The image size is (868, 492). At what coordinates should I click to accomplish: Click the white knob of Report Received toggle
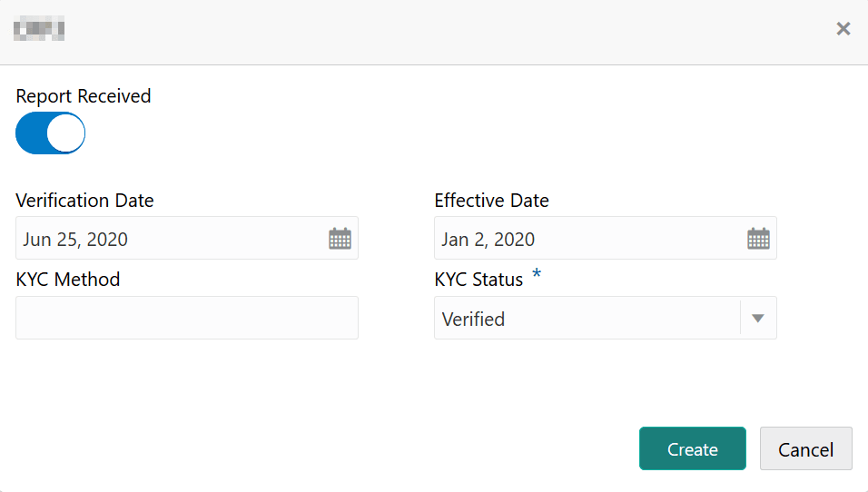(x=65, y=133)
